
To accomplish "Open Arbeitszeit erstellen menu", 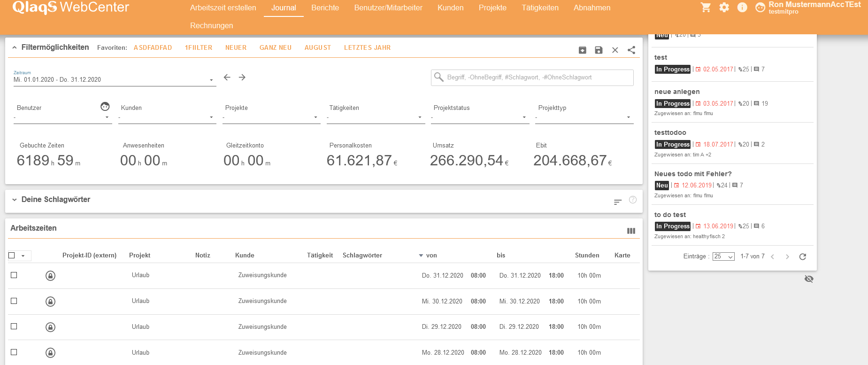I will (223, 8).
